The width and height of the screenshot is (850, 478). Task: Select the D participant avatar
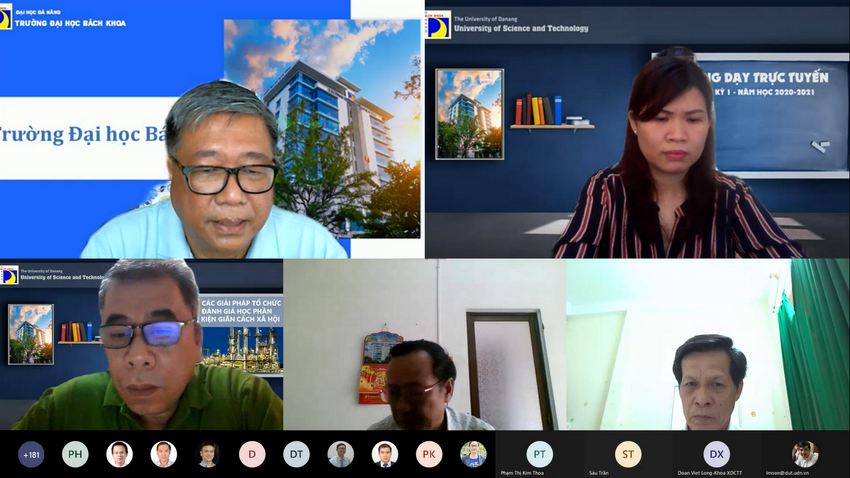click(x=252, y=455)
